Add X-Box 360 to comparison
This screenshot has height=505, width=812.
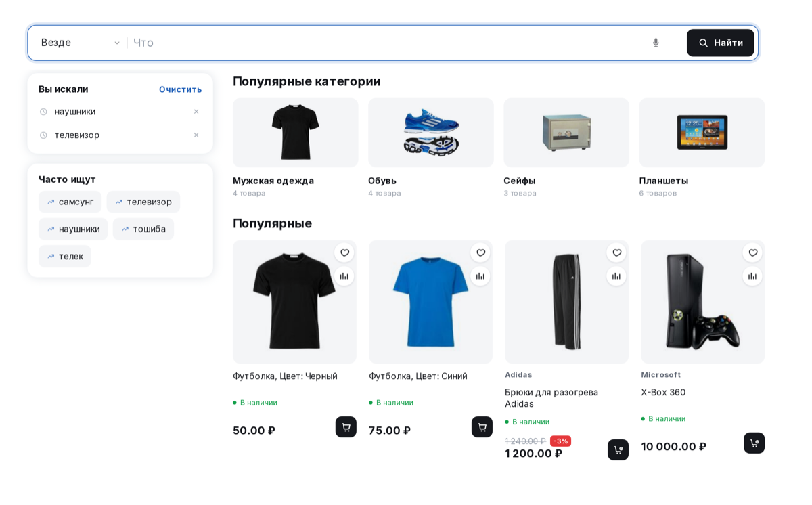pos(752,276)
